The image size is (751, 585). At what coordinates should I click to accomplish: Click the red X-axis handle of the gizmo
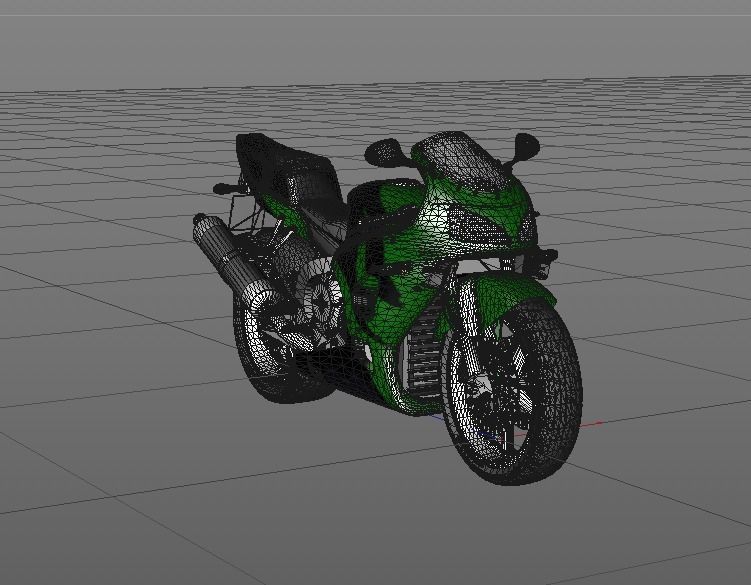pyautogui.click(x=599, y=423)
